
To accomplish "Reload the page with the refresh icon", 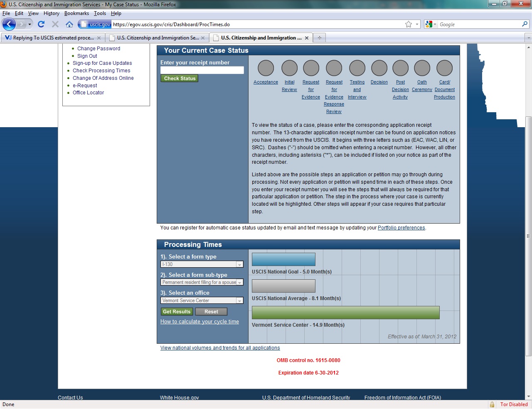I will point(41,24).
